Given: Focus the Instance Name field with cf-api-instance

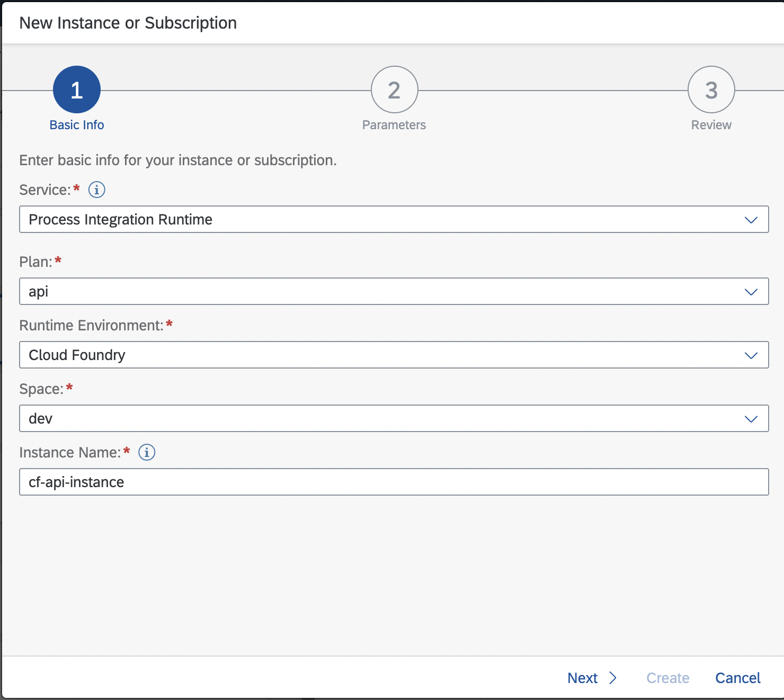Looking at the screenshot, I should click(393, 482).
